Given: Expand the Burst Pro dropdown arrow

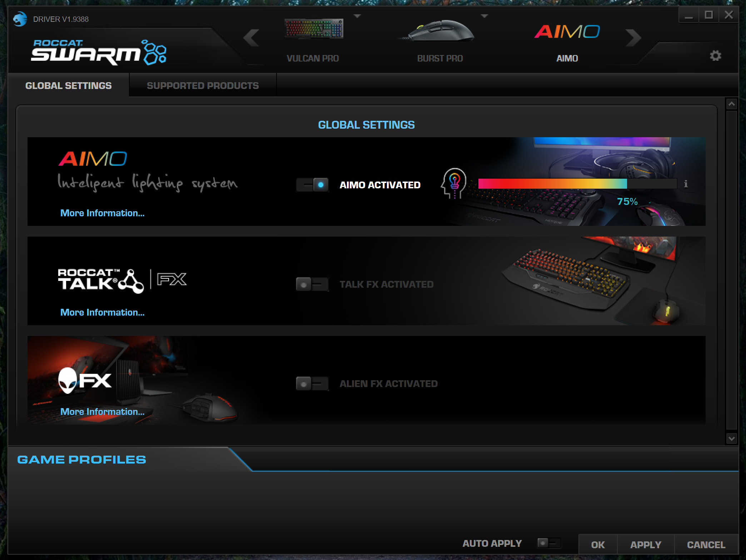Looking at the screenshot, I should coord(484,16).
